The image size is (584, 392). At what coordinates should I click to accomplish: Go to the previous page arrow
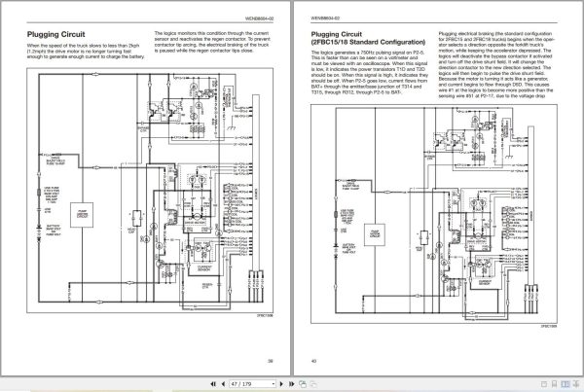coord(223,384)
